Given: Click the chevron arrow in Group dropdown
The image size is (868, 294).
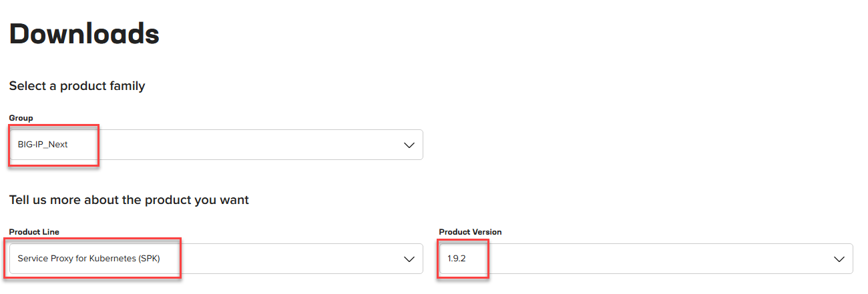Looking at the screenshot, I should [x=409, y=145].
